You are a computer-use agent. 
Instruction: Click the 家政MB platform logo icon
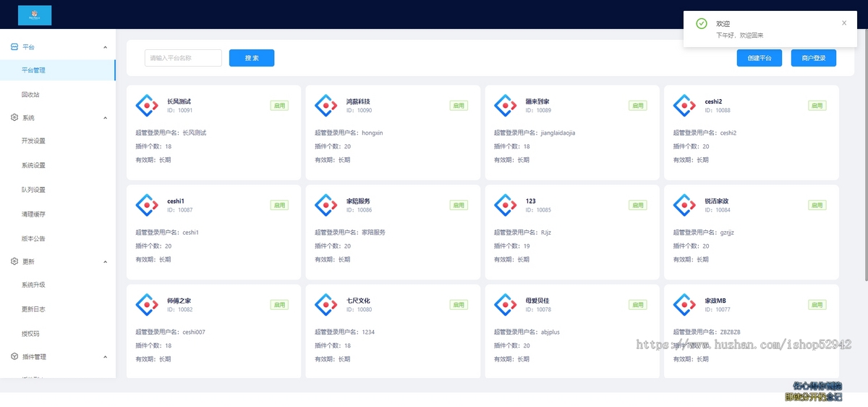click(685, 305)
